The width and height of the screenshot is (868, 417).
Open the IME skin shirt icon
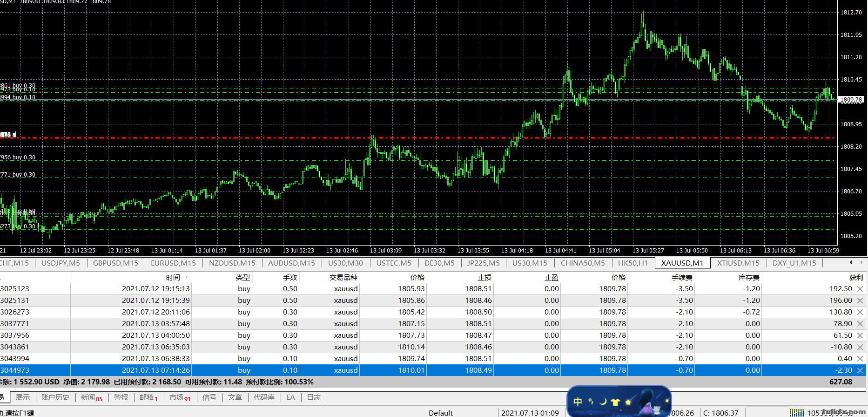(x=615, y=402)
